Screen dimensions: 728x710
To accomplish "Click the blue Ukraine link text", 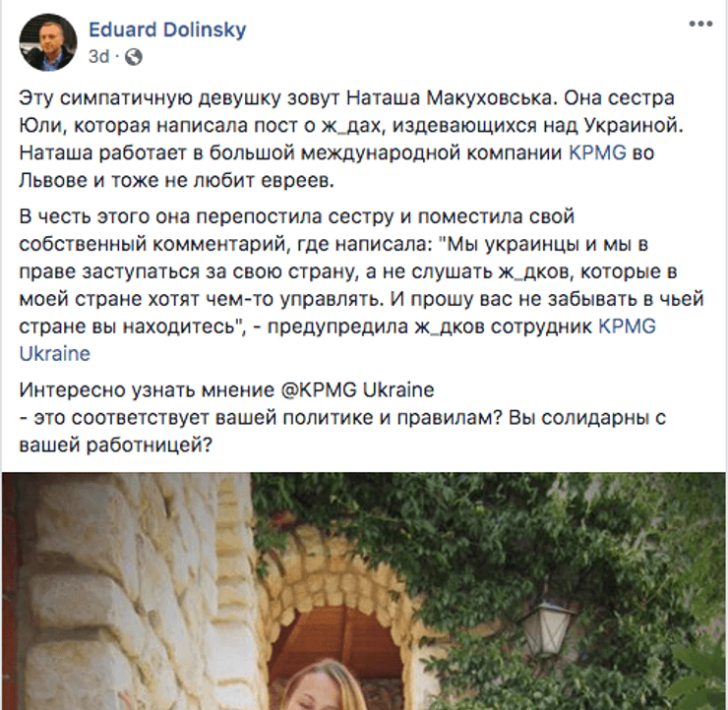I will (x=55, y=354).
